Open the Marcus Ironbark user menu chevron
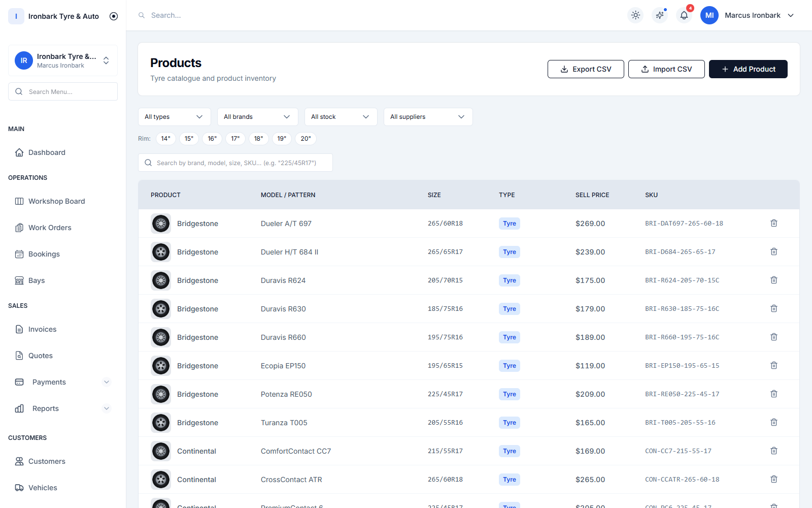This screenshot has height=508, width=812. tap(791, 15)
